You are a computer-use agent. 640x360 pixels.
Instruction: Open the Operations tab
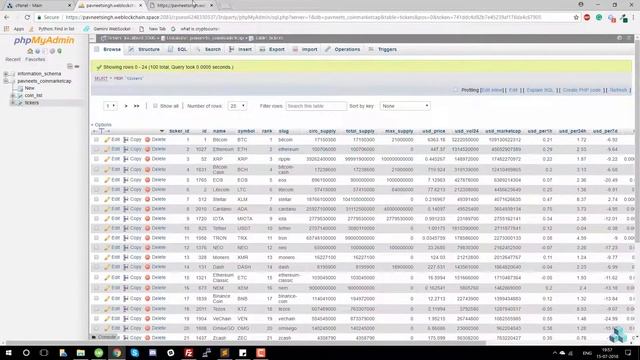coord(342,49)
